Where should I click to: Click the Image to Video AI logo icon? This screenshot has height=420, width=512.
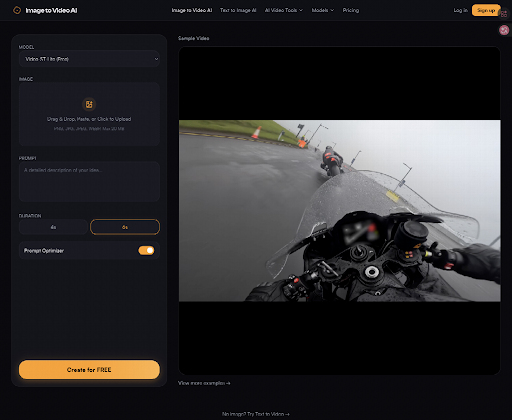click(17, 10)
